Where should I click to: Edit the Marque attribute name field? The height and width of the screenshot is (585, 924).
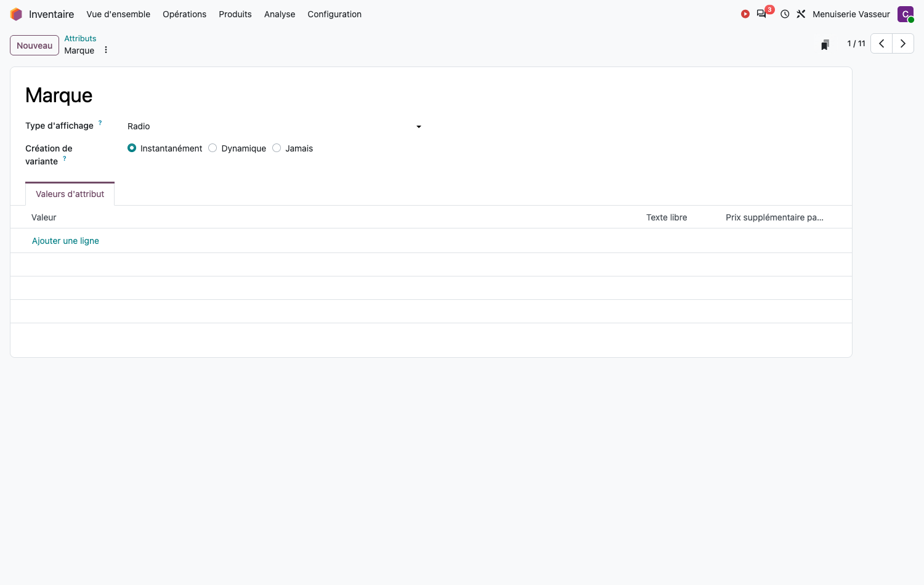pos(431,95)
